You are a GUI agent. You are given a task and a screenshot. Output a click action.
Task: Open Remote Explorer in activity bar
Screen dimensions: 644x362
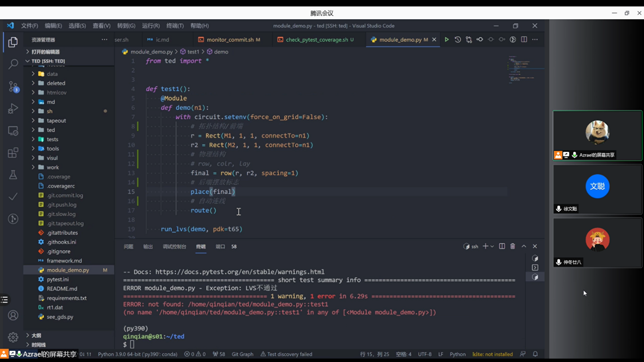click(13, 131)
